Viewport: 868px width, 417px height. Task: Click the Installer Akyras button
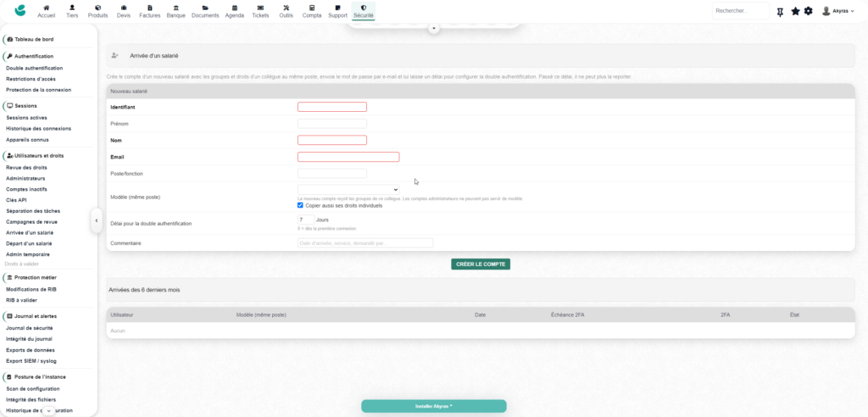[434, 406]
